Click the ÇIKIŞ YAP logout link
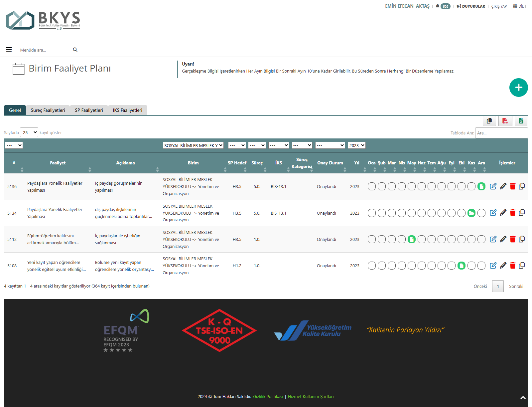 499,6
